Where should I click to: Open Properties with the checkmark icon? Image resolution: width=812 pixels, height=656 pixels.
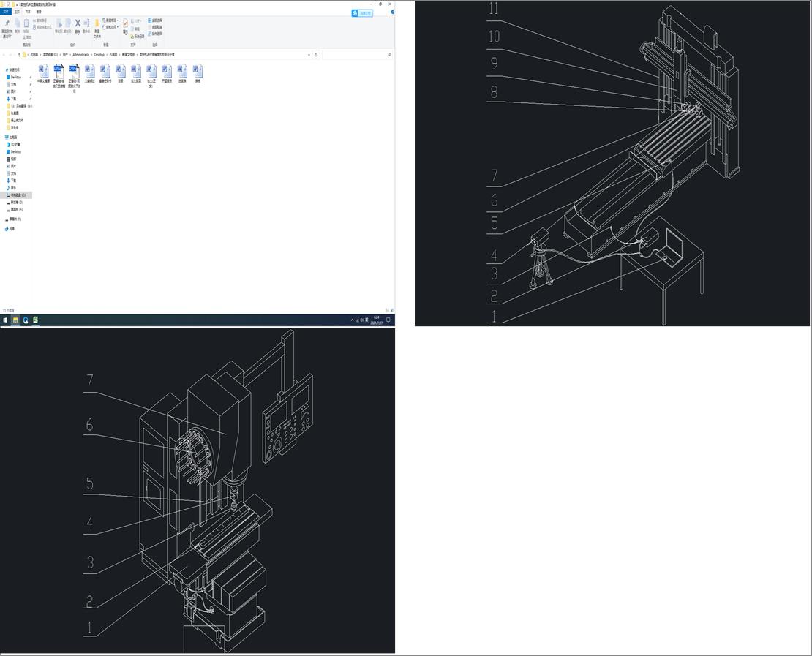click(125, 26)
